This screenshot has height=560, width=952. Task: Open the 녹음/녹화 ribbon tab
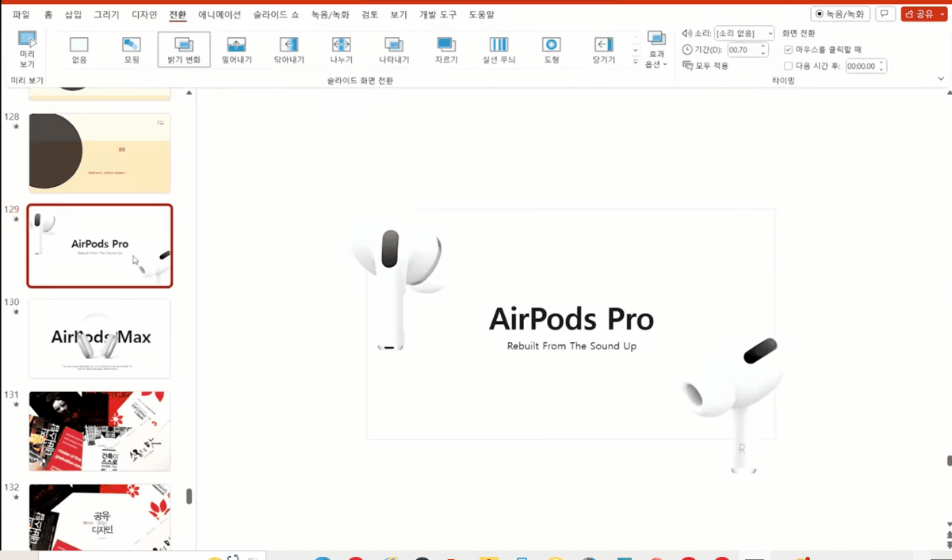331,15
